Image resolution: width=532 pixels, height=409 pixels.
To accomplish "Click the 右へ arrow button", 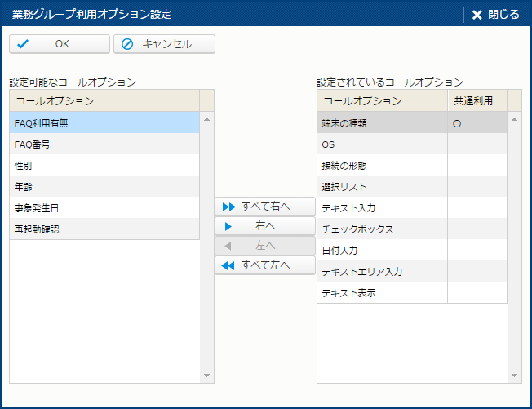I will (264, 226).
